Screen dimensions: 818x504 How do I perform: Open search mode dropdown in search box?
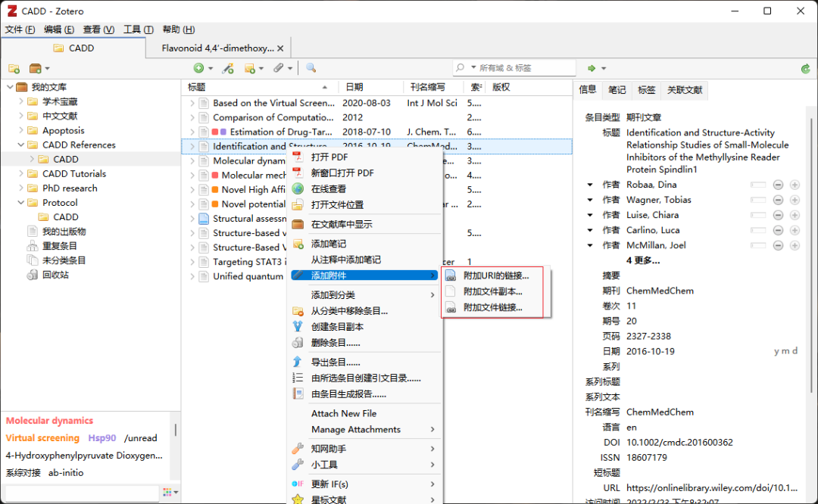473,68
